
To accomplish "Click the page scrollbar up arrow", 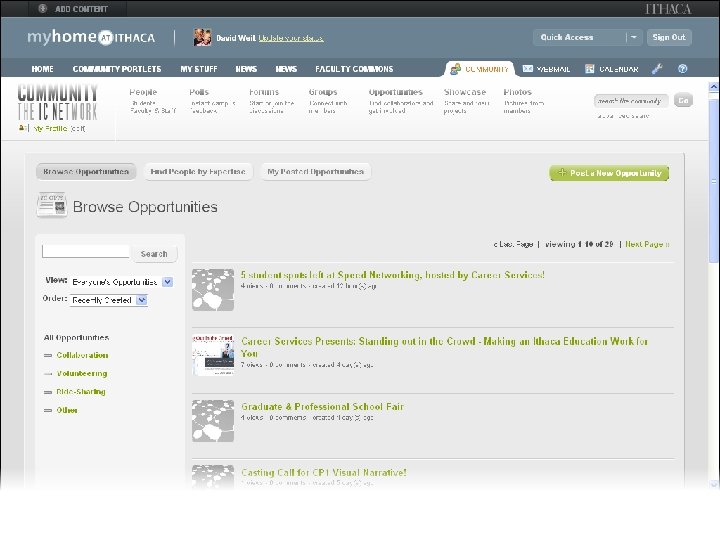I will pos(714,86).
